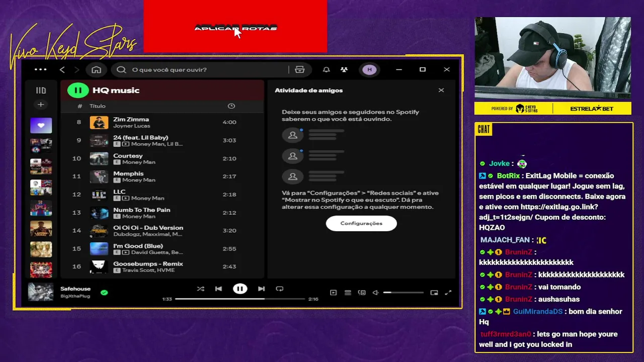This screenshot has width=644, height=362.
Task: Minimize the Spotify window
Action: tap(399, 69)
